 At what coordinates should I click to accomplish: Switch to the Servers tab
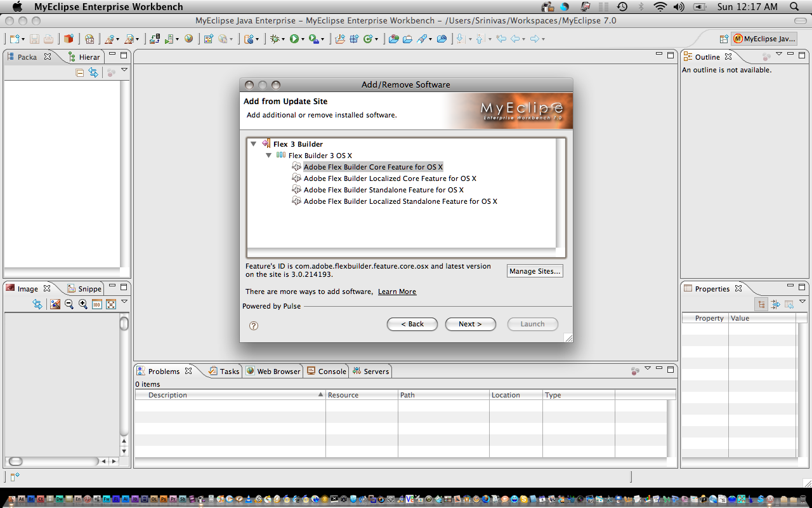coord(371,371)
